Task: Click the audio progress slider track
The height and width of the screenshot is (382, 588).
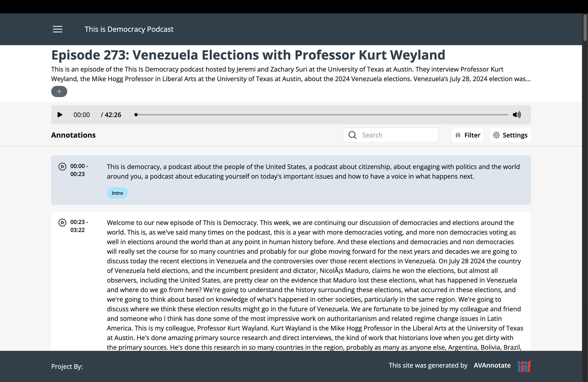Action: 321,115
